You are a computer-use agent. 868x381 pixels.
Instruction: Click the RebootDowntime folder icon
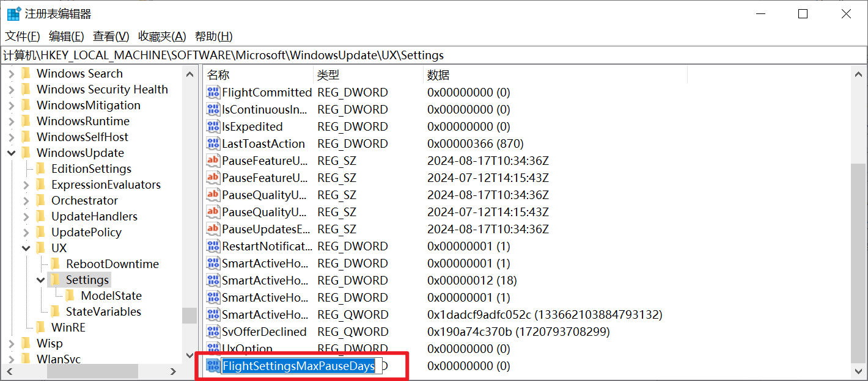coord(55,264)
